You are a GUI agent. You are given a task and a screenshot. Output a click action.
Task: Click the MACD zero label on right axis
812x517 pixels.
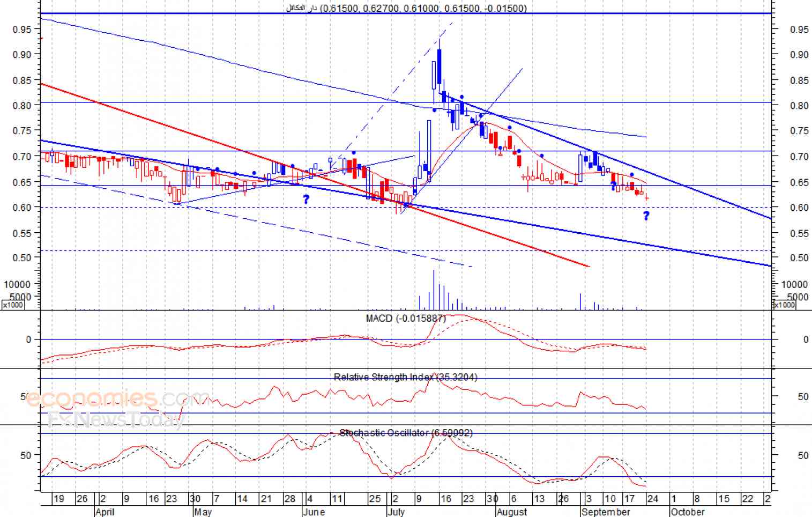[806, 339]
